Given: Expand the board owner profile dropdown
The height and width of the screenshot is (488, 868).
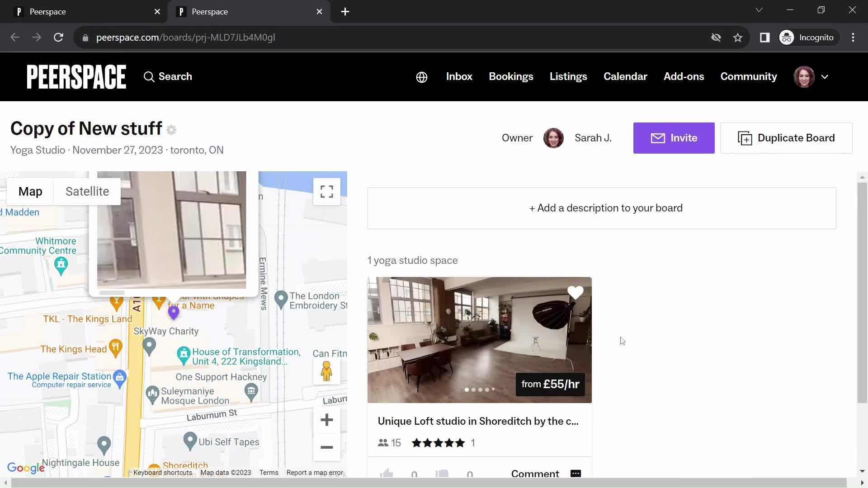Looking at the screenshot, I should [x=825, y=76].
